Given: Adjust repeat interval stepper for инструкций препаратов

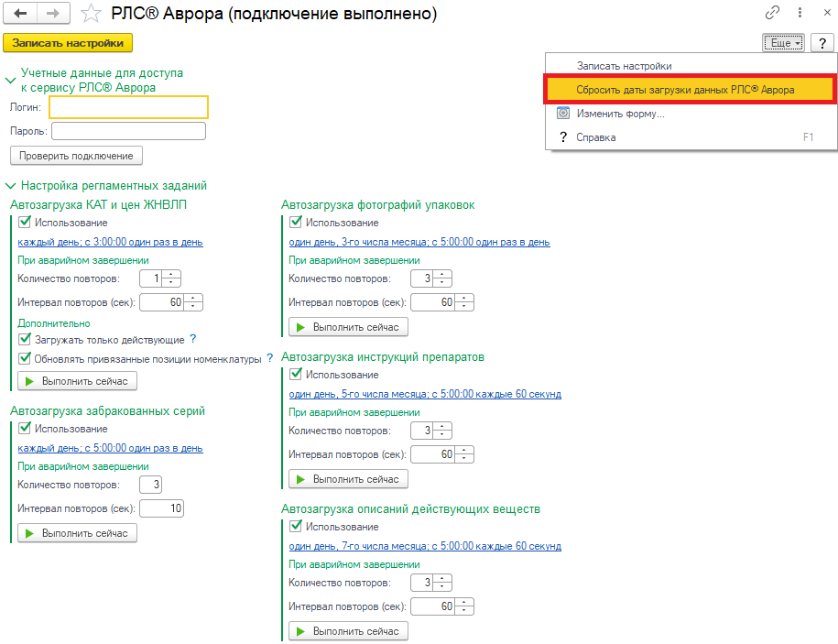Looking at the screenshot, I should [x=464, y=454].
